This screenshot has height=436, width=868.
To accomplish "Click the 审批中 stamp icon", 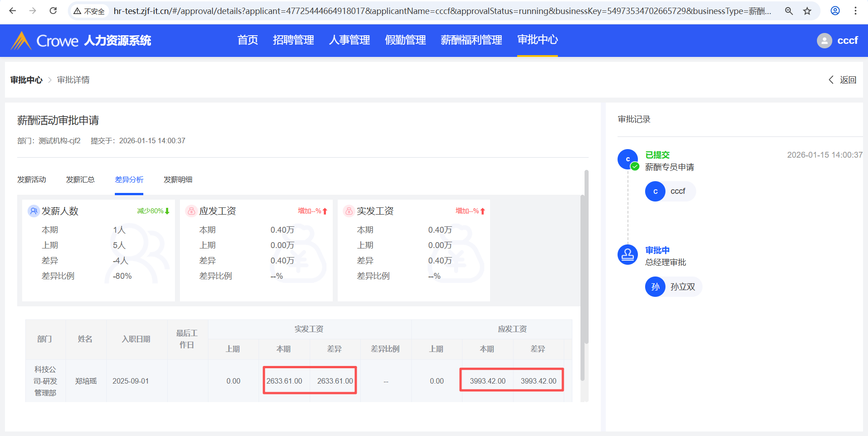I will [627, 255].
